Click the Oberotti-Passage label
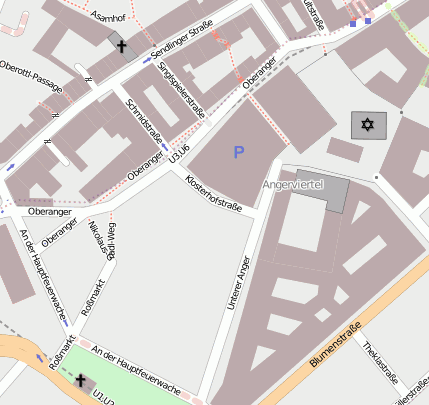 tap(31, 76)
